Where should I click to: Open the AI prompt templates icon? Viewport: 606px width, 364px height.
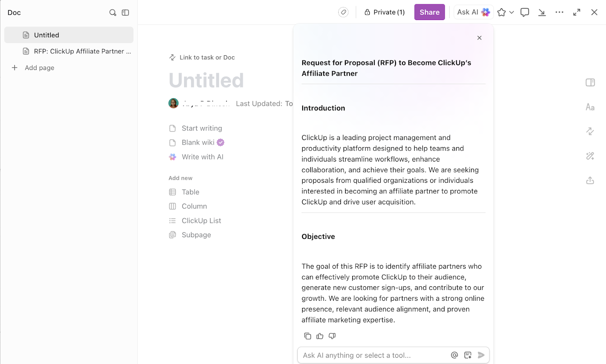468,355
